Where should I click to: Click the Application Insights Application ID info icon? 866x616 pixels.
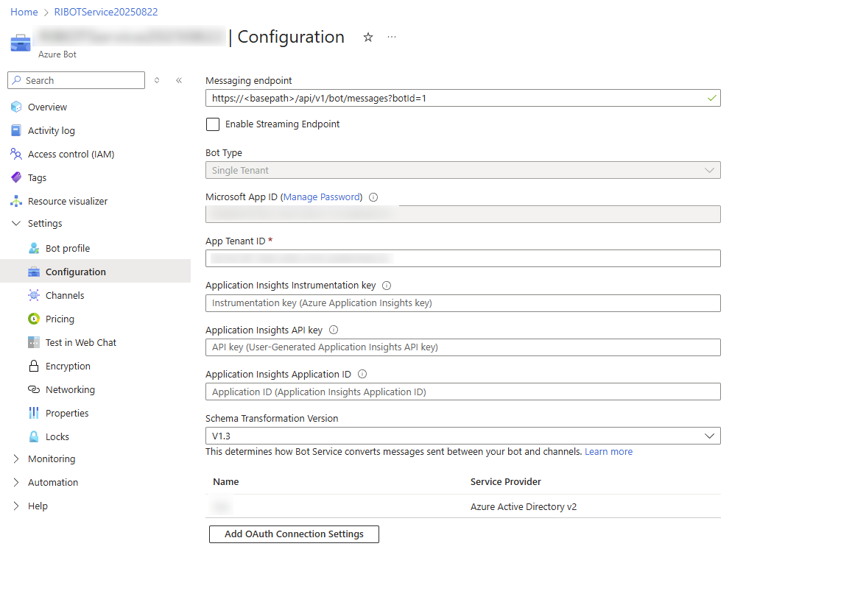pos(362,374)
